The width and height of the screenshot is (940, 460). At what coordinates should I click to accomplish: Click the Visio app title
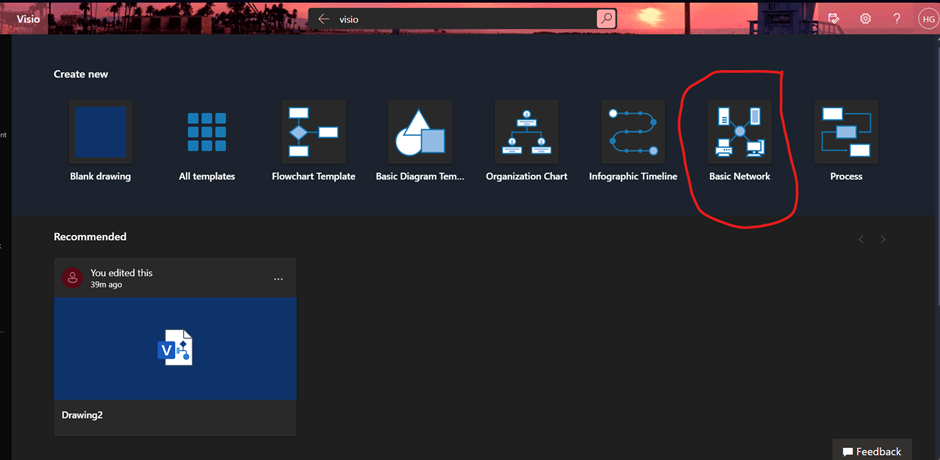[x=28, y=19]
